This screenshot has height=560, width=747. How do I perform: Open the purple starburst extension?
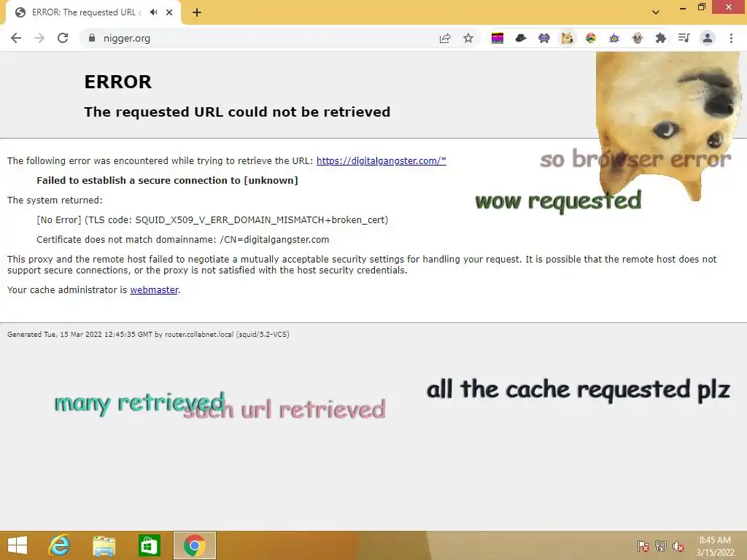coord(614,38)
